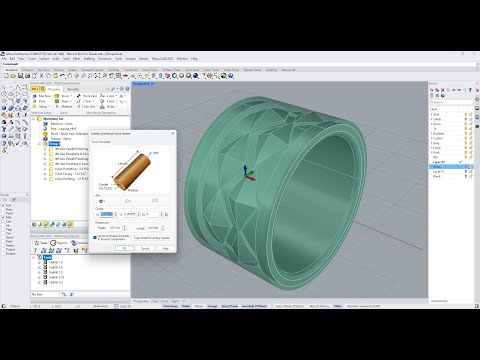Screen dimensions: 480x360
Task: Click the Print icon in the toolbar
Action: tap(27, 76)
